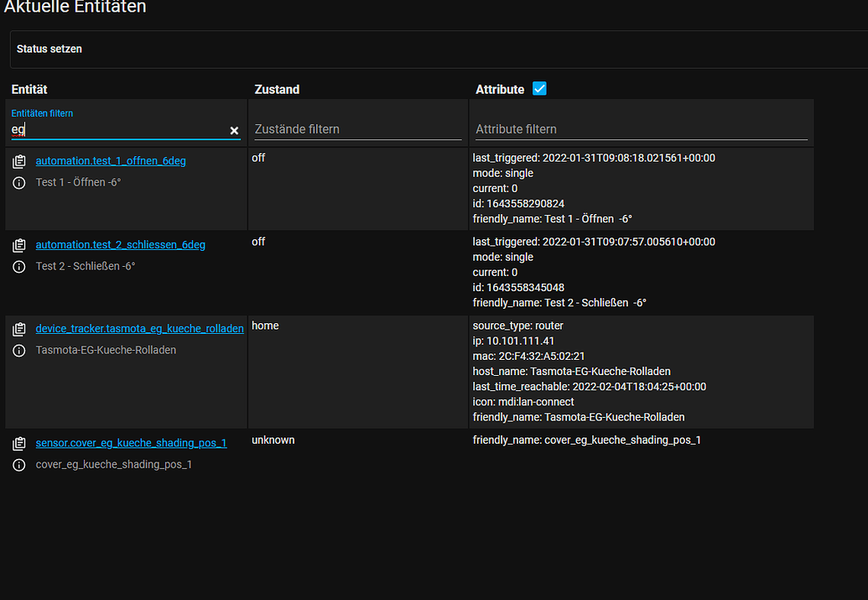
Task: Copy sensor.cover_eg_kueche_shading_pos_1 entity ID
Action: (x=18, y=442)
